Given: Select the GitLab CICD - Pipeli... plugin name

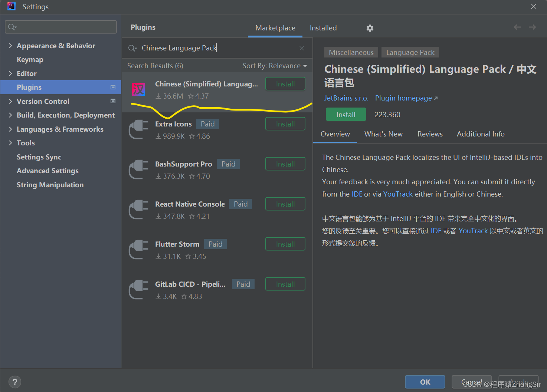Looking at the screenshot, I should [x=190, y=284].
